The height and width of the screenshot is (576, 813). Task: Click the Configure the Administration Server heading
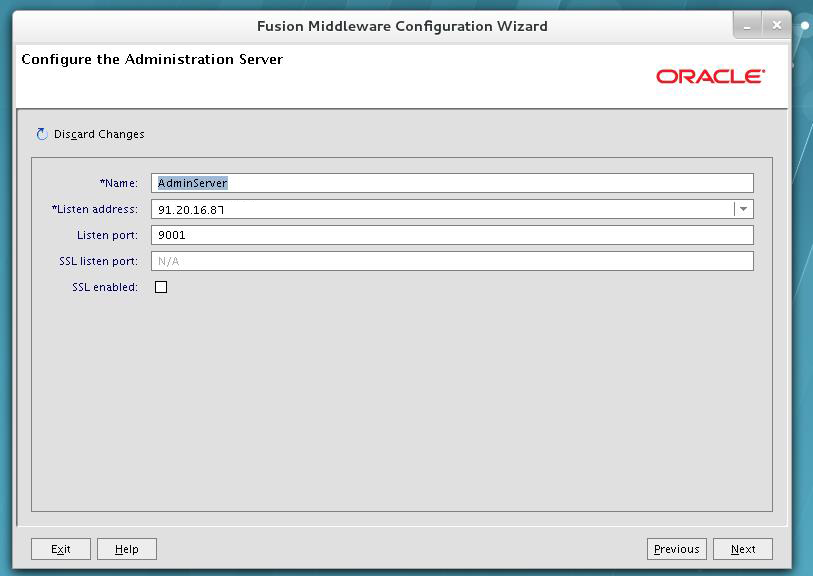click(x=152, y=59)
